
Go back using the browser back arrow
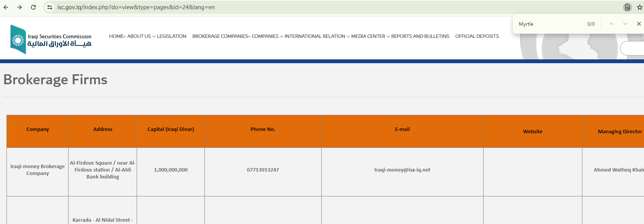coord(6,7)
